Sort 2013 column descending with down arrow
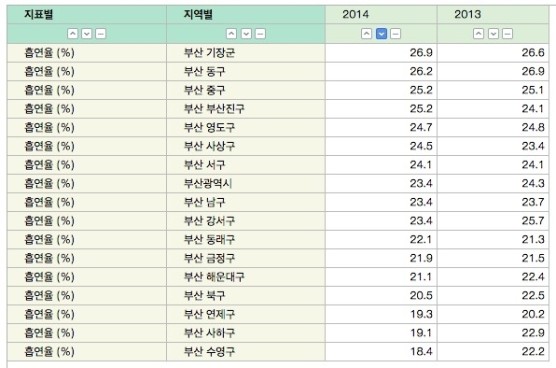This screenshot has width=556, height=368. (x=493, y=34)
